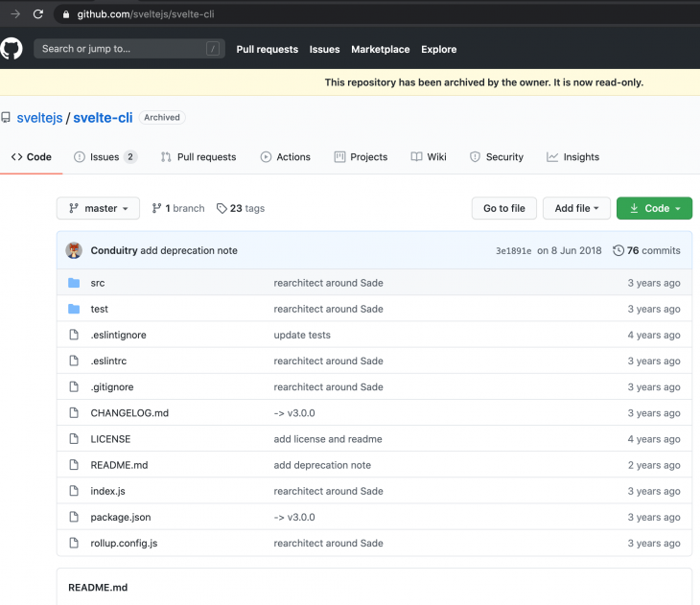Click the .eslintignore file icon
Screen dimensions: 700x605
pyautogui.click(x=74, y=335)
